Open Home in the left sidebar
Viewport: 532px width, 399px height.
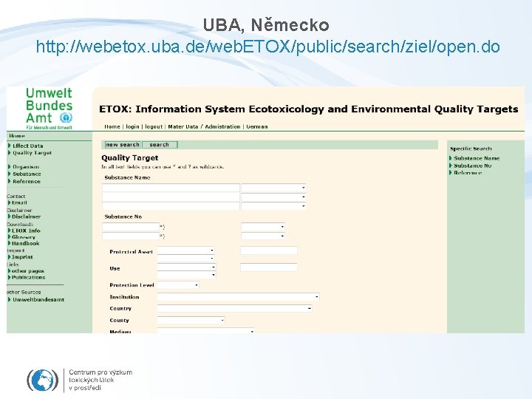tap(17, 136)
